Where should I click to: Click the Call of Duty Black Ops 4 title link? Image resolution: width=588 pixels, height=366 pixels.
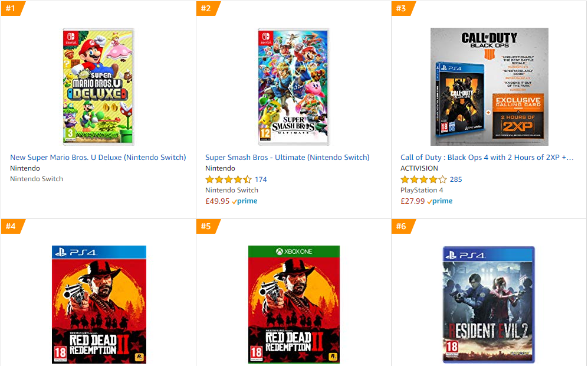[x=487, y=157]
